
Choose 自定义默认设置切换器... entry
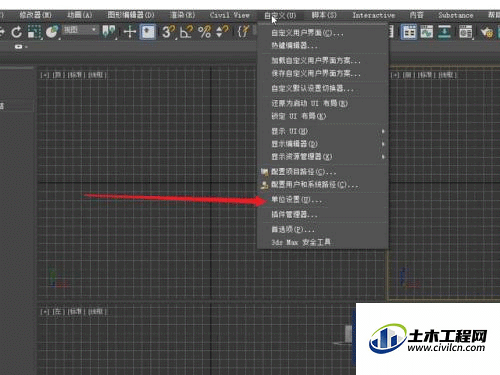point(323,89)
